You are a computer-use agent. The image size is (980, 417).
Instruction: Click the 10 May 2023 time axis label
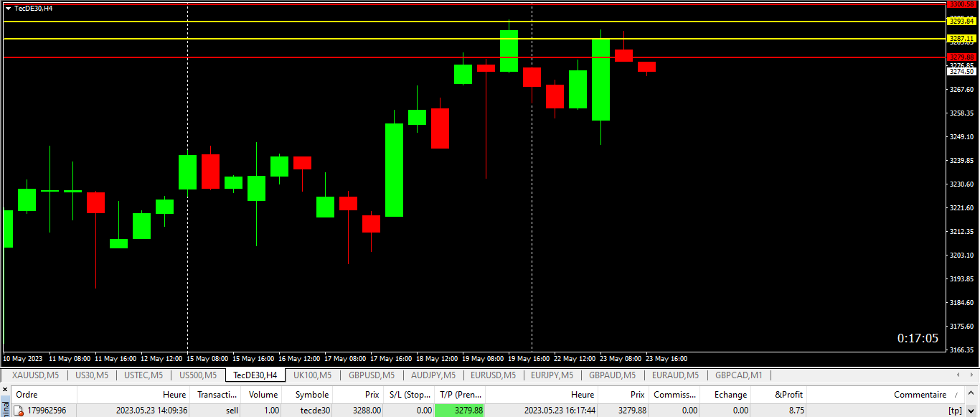(23, 358)
